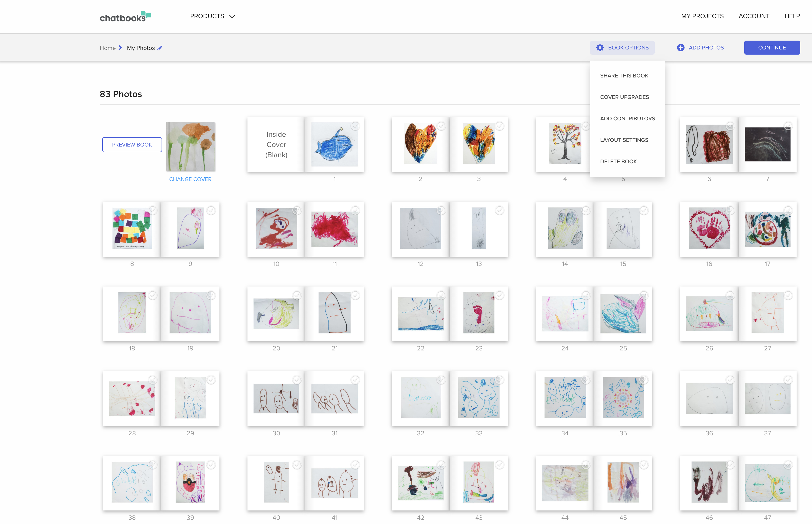Select the checkmark on page 13 photo
The height and width of the screenshot is (524, 812).
coord(499,211)
